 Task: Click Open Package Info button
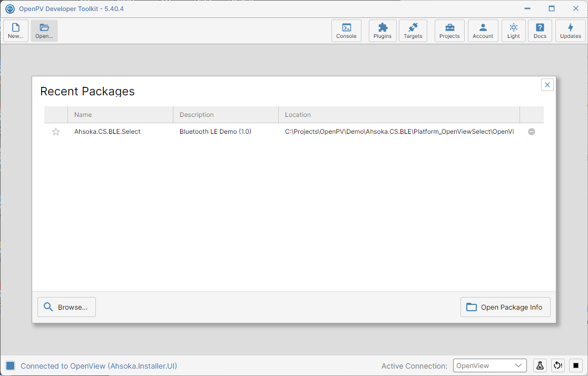[505, 307]
